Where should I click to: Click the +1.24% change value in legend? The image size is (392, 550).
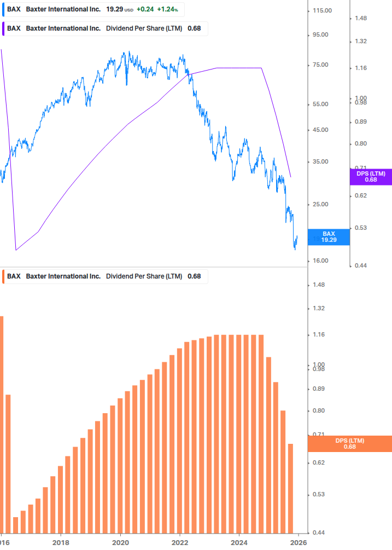[x=167, y=9]
